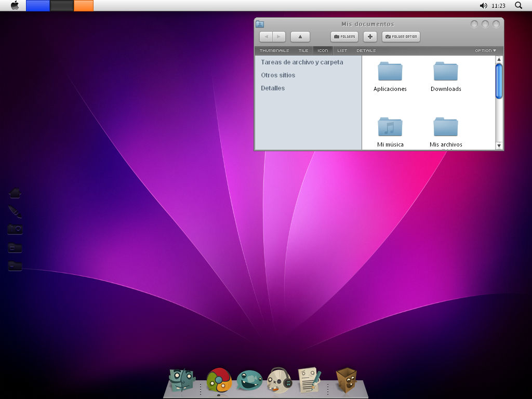532x399 pixels.
Task: Open the paintbrush icon on the desktop
Action: coord(15,211)
